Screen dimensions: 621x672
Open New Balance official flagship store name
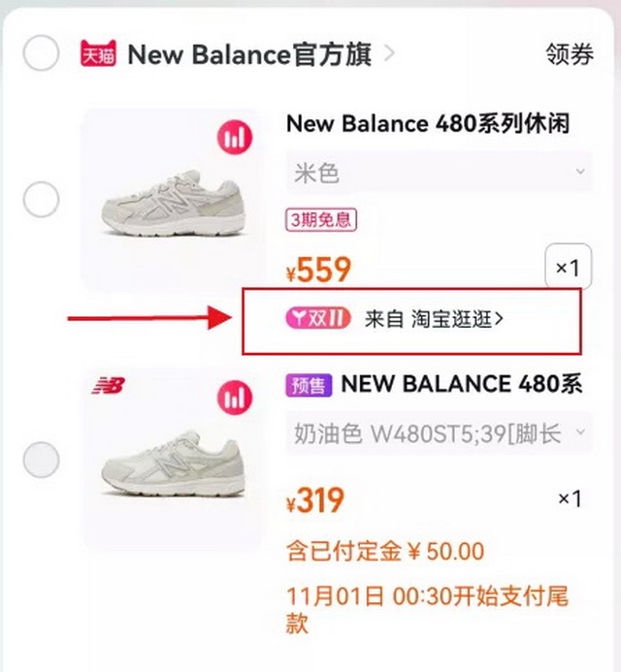click(x=249, y=54)
